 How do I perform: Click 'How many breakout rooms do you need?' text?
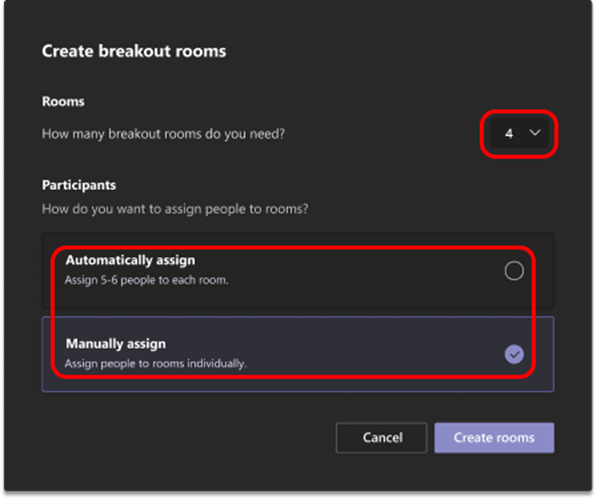point(163,134)
